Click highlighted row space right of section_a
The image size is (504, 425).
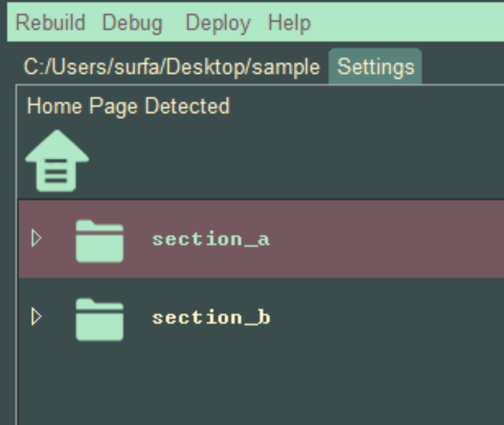(x=393, y=239)
